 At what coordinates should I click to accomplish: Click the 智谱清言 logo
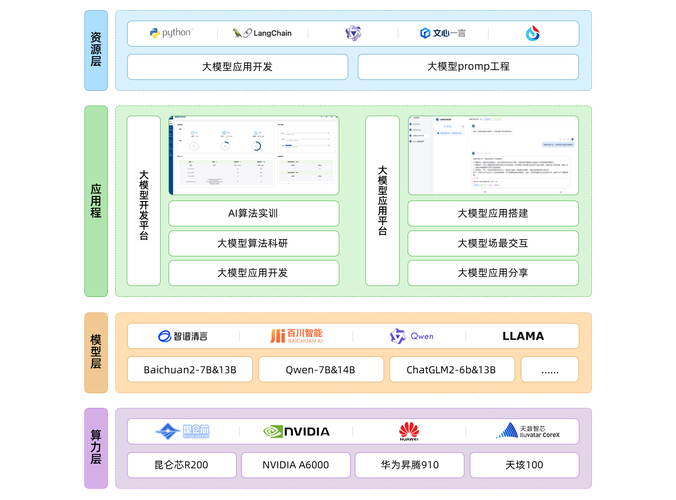[x=183, y=336]
